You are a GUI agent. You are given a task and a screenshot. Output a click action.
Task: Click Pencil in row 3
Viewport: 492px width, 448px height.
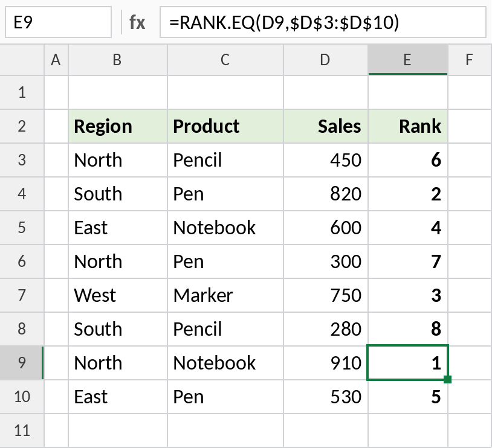225,160
